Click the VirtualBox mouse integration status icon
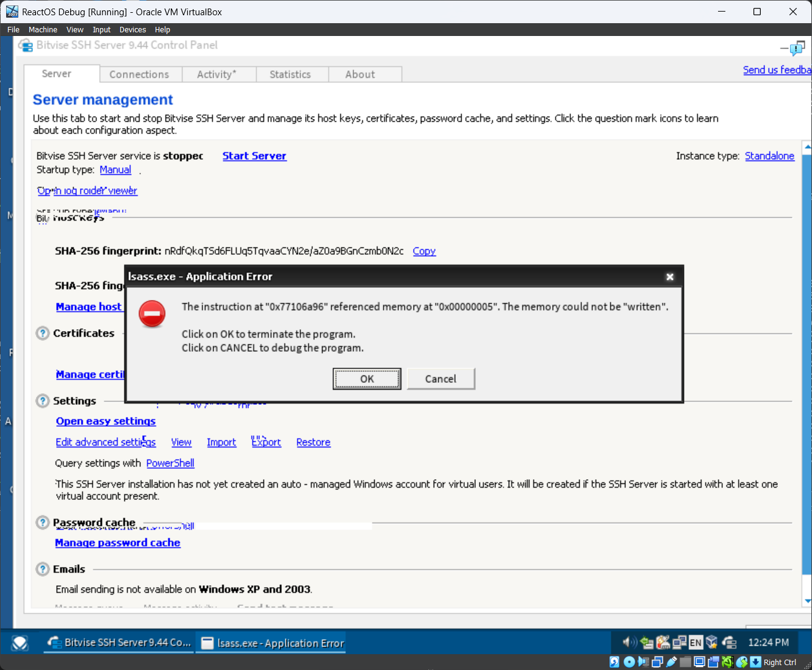The height and width of the screenshot is (670, 812). (x=742, y=662)
